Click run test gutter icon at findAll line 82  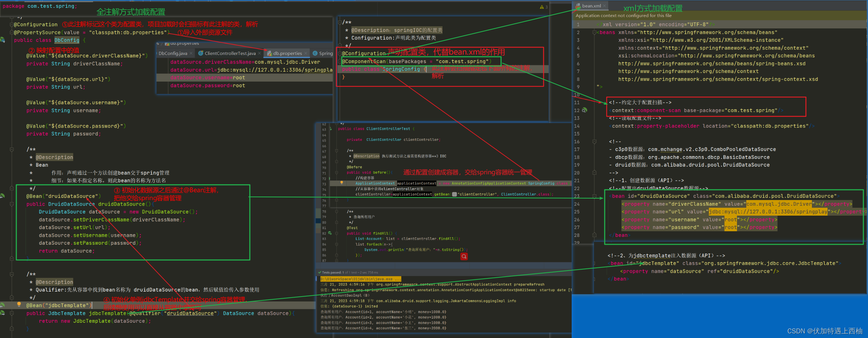coord(330,233)
